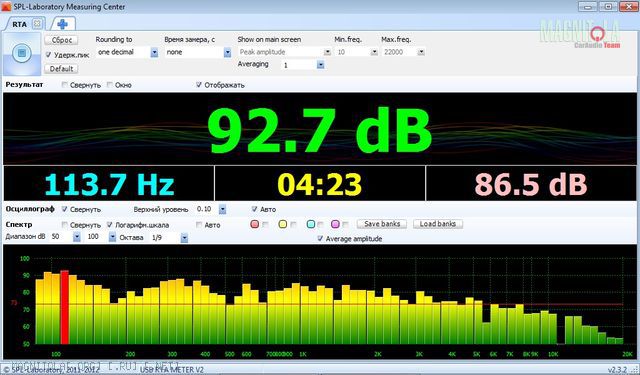Switch to the RTA tab
This screenshot has height=375, width=640.
click(x=19, y=24)
